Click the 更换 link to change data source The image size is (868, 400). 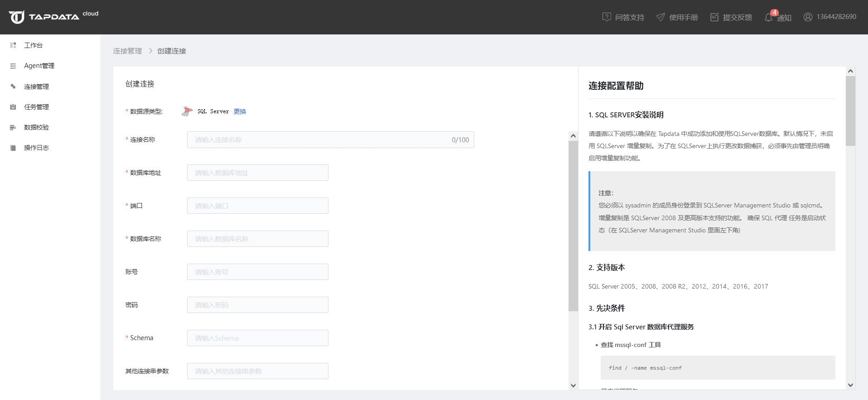click(240, 111)
